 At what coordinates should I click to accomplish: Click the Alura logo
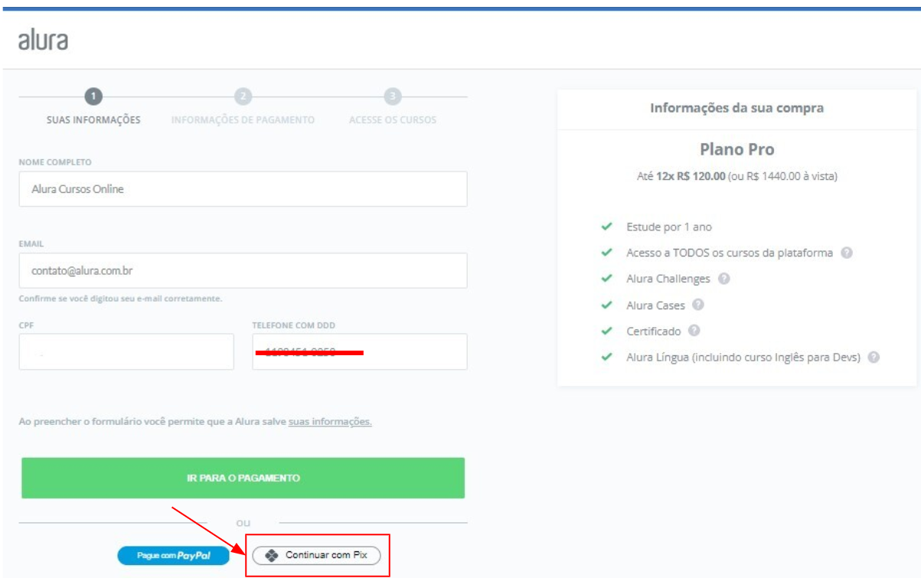pyautogui.click(x=43, y=40)
